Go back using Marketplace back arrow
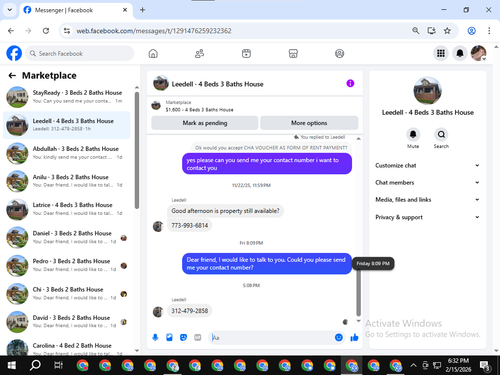The height and width of the screenshot is (375, 500). click(x=12, y=76)
